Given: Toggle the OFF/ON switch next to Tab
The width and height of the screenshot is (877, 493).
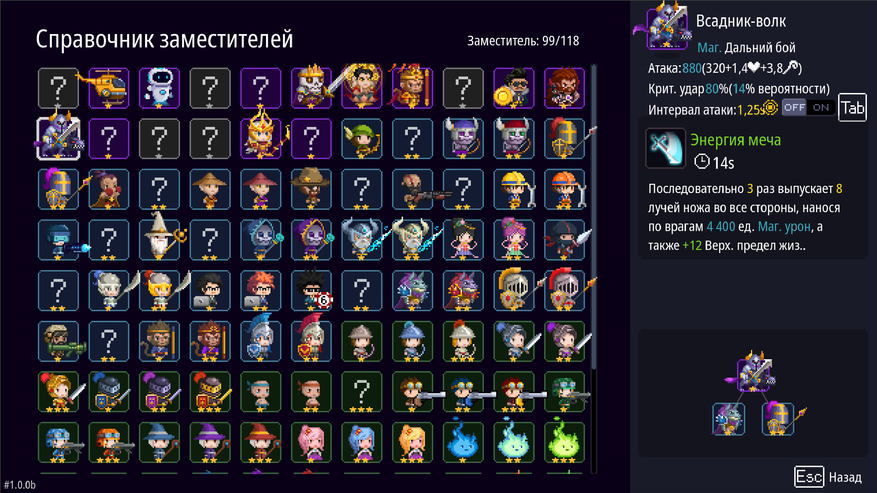Looking at the screenshot, I should pyautogui.click(x=808, y=107).
